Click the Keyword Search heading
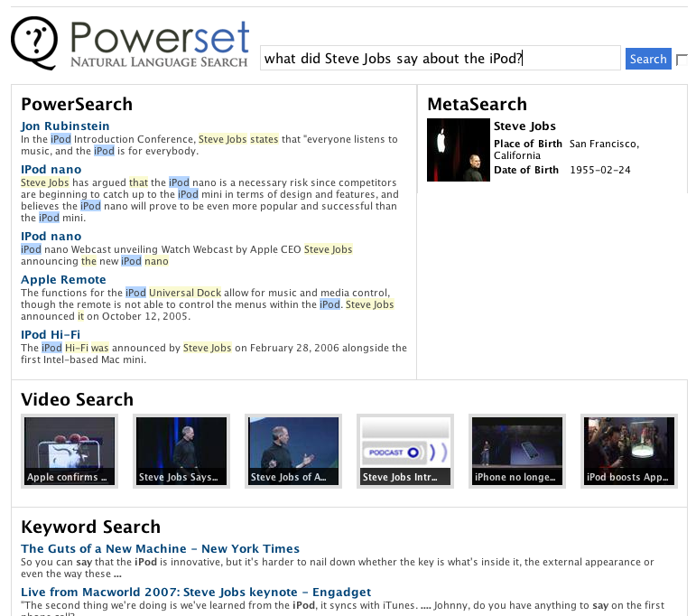Screen dimensions: 696x616 pyautogui.click(x=90, y=527)
